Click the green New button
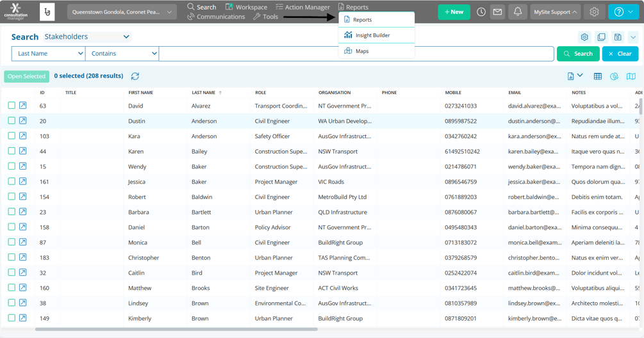644x338 pixels. click(454, 12)
